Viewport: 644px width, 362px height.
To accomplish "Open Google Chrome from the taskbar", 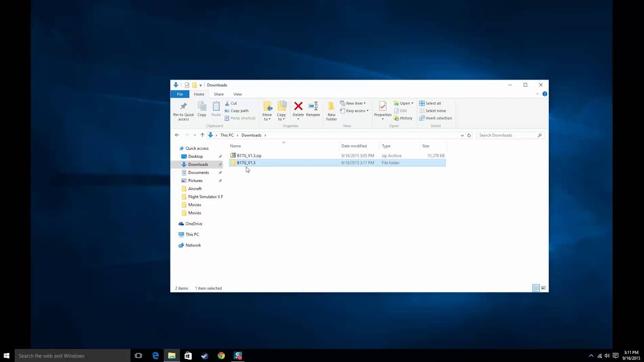I will (x=221, y=355).
